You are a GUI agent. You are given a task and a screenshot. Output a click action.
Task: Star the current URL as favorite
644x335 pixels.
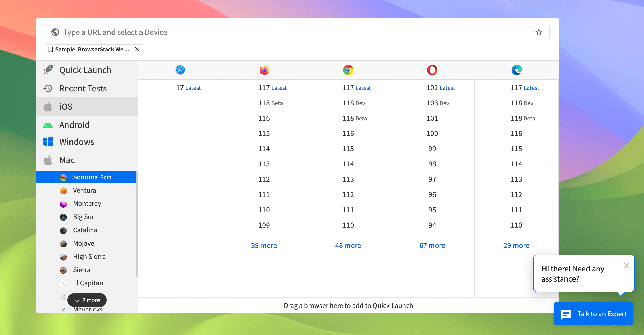pyautogui.click(x=539, y=32)
